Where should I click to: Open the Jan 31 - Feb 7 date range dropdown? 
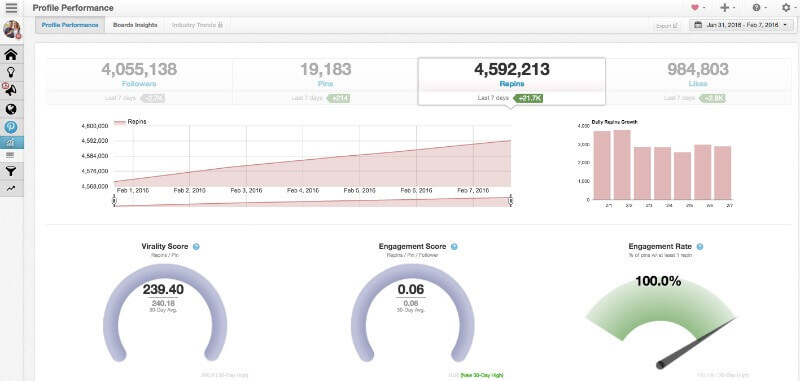click(741, 25)
